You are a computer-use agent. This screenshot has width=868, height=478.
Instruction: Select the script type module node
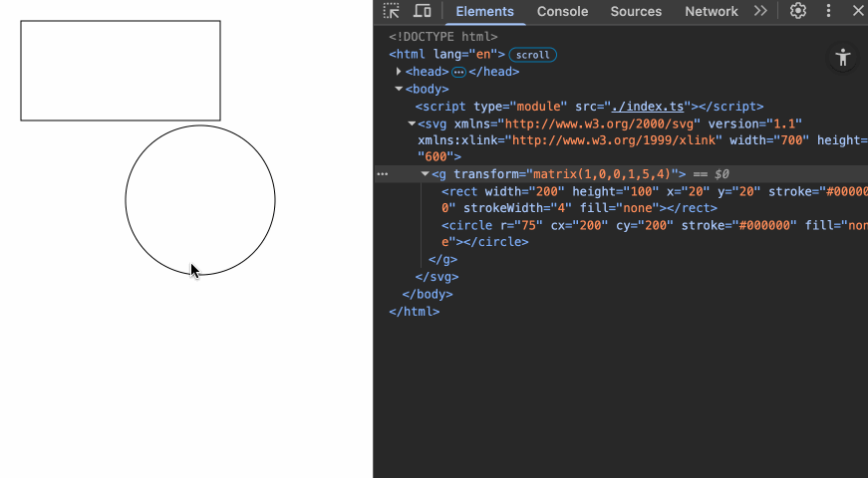point(590,107)
